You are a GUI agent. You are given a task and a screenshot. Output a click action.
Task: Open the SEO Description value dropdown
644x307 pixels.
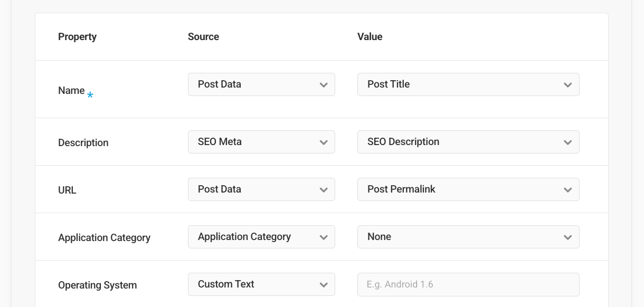[468, 142]
